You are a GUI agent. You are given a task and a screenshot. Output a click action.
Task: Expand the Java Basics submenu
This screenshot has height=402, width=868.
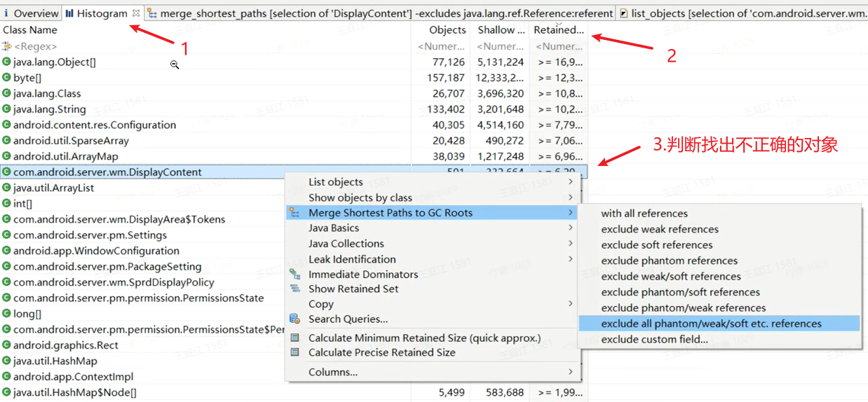coord(432,228)
